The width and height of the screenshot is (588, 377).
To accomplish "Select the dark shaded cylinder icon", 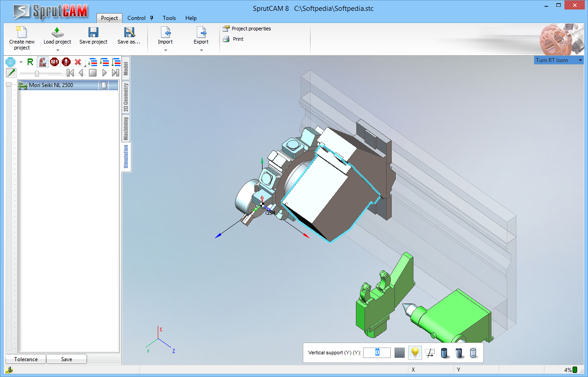I will pos(459,353).
